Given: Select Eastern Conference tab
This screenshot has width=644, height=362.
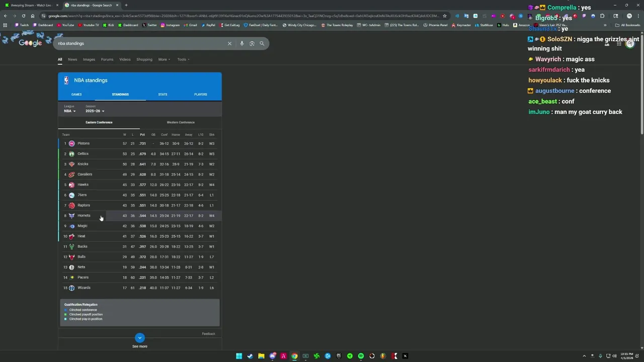Looking at the screenshot, I should tap(99, 123).
